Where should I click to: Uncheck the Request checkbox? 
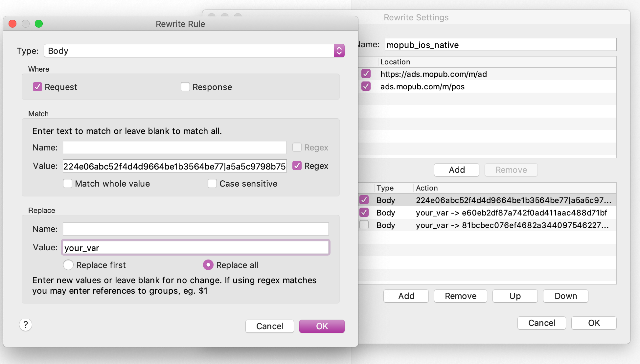[37, 87]
